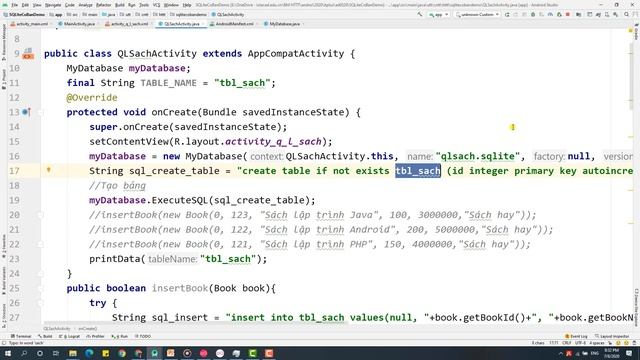Screen dimensions: 640x360
Task: Click the Attach Debugger icon
Action: coord(559,14)
